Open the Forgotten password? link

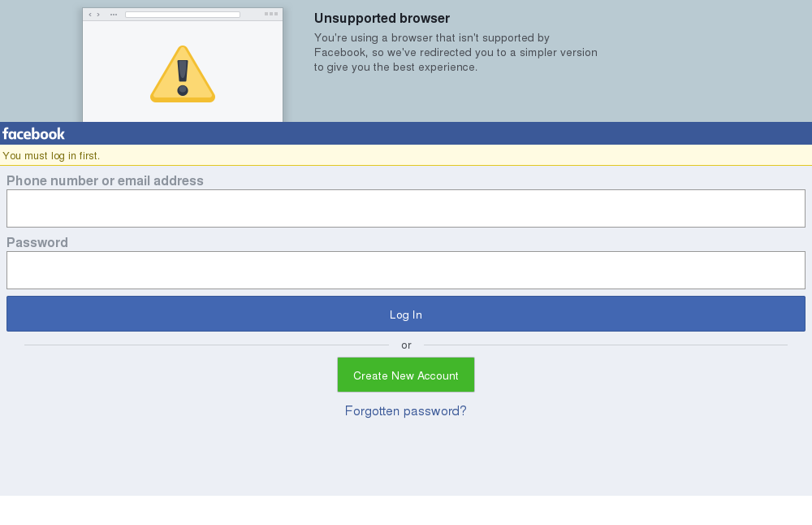405,411
